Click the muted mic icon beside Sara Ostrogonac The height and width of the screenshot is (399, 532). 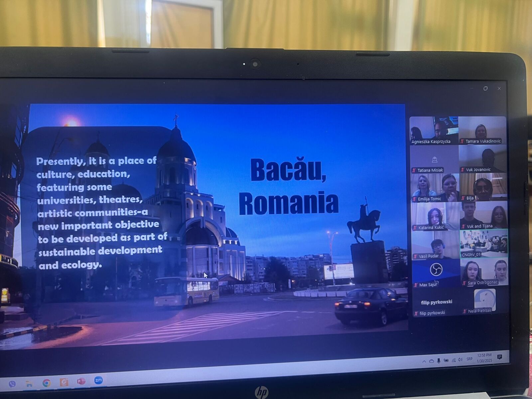[464, 283]
